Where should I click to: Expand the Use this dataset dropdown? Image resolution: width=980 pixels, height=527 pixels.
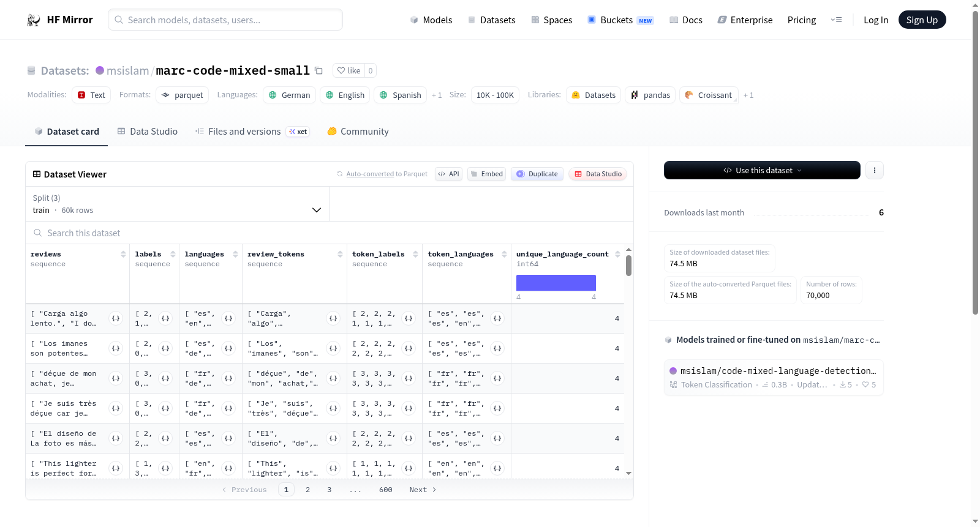[762, 170]
